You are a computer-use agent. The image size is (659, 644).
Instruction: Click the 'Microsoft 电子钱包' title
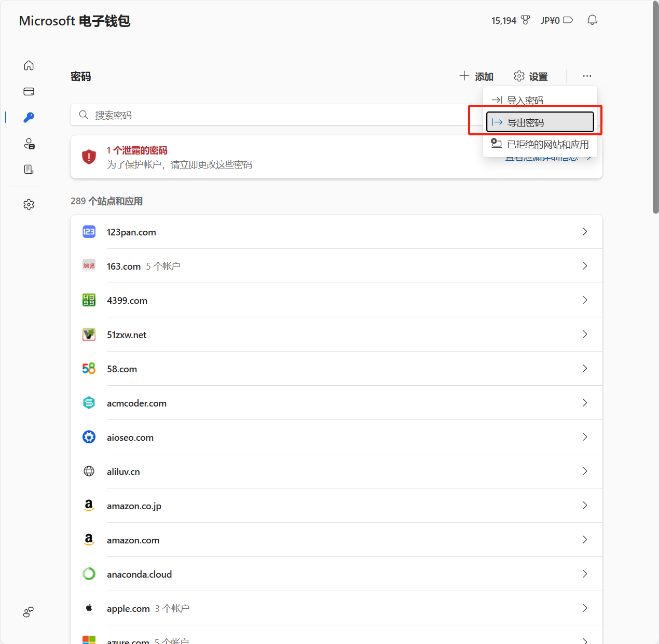tap(75, 21)
